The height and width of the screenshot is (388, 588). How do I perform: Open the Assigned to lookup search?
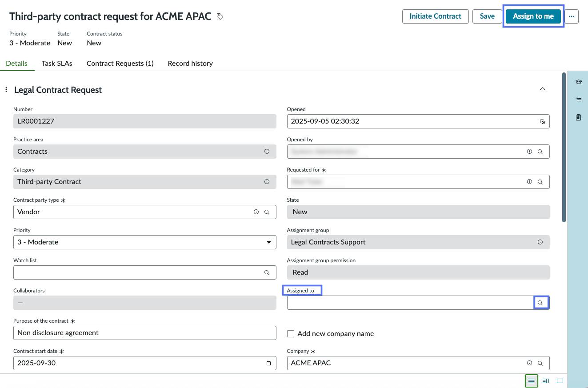[540, 303]
